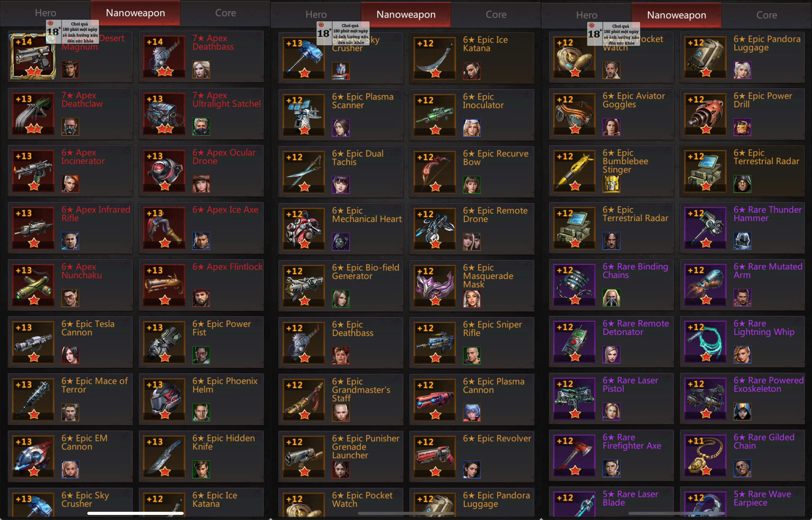Viewport: 812px width, 520px height.
Task: Select Nanoweapon tab in right panel
Action: (676, 15)
